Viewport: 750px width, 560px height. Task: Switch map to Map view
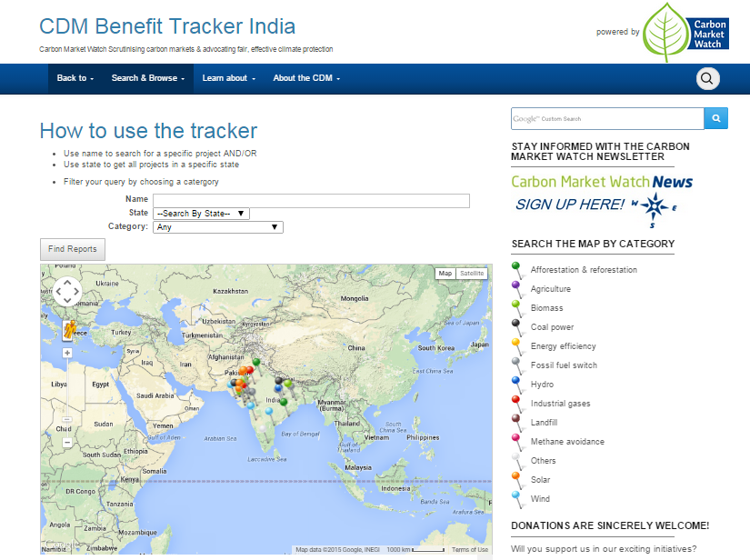445,274
